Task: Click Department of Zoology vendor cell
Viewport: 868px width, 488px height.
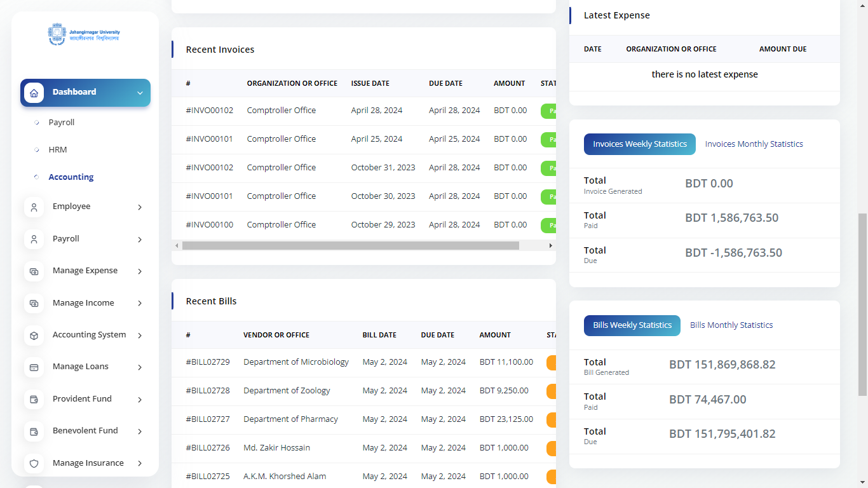Action: point(287,391)
